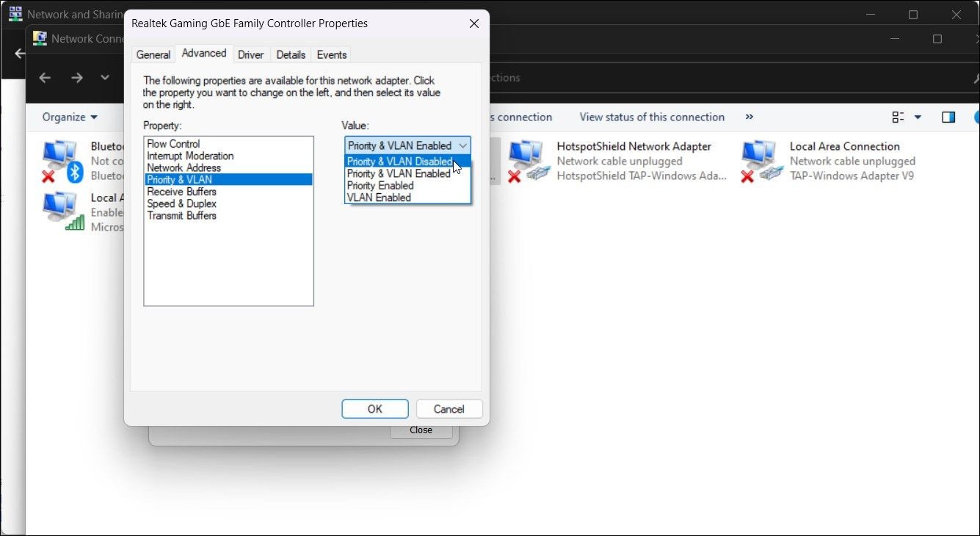The width and height of the screenshot is (980, 536).
Task: Change the view layout icon
Action: pyautogui.click(x=898, y=117)
